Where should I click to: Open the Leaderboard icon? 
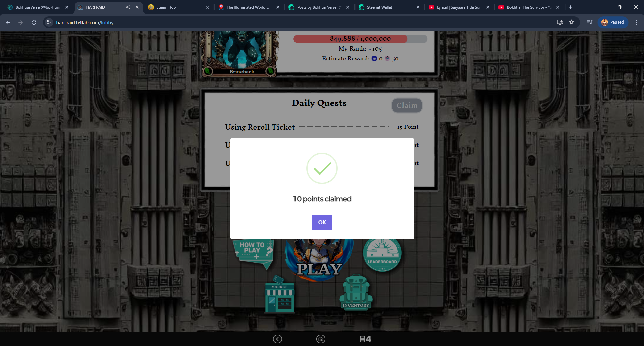(382, 255)
